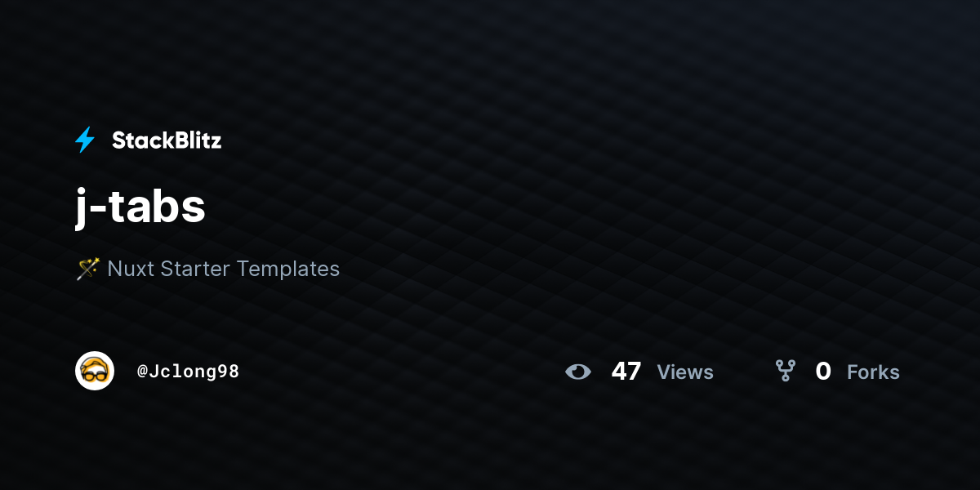Click the letter j in the j-tabs title
This screenshot has height=490, width=980.
coord(82,207)
